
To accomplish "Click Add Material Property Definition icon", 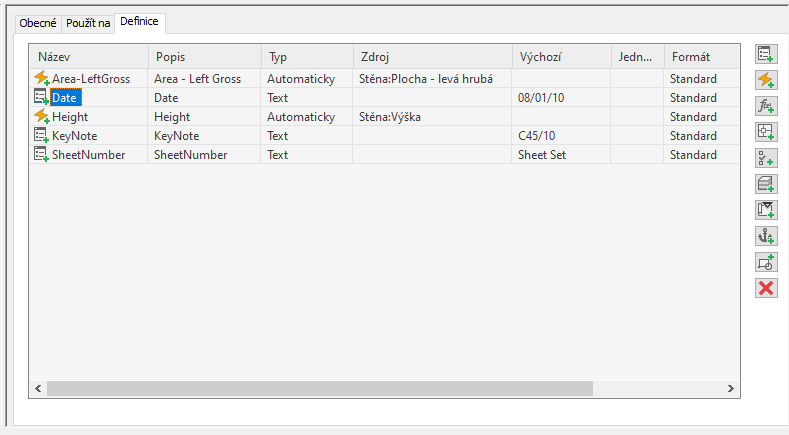I will [766, 184].
